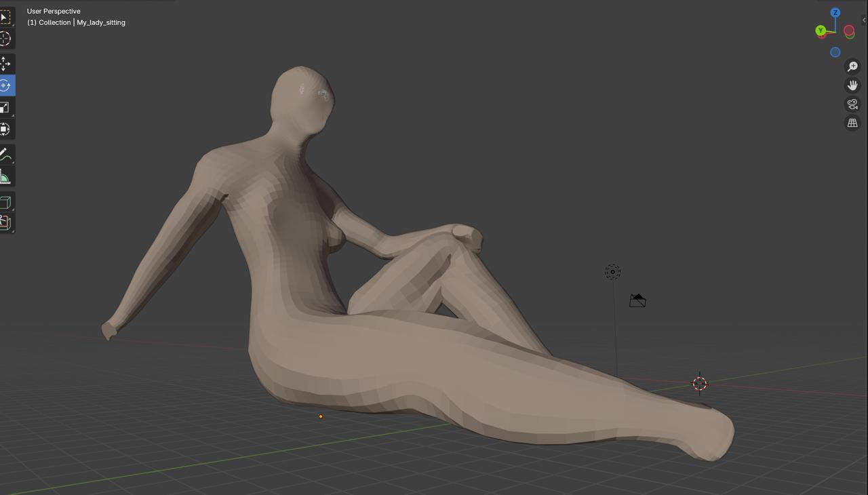
Task: Click the highlighted Rotate tool
Action: pyautogui.click(x=5, y=85)
